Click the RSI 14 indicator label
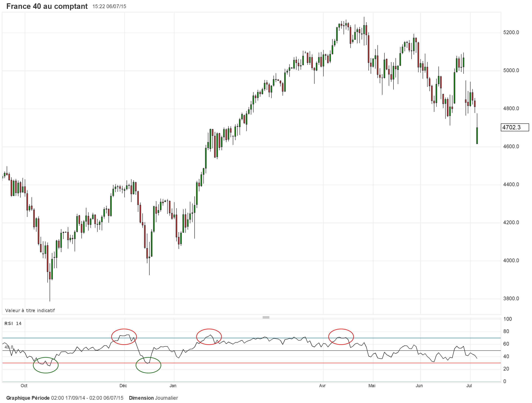Image resolution: width=532 pixels, height=403 pixels. [x=13, y=323]
